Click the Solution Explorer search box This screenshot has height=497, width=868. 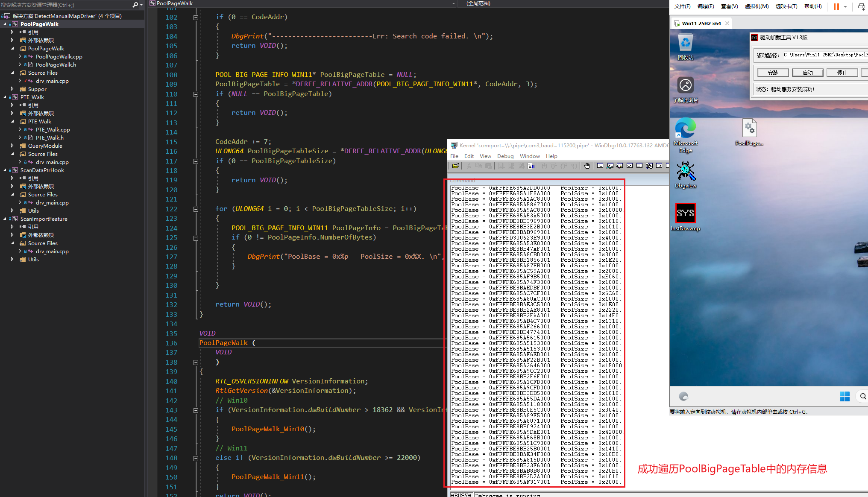pyautogui.click(x=66, y=5)
